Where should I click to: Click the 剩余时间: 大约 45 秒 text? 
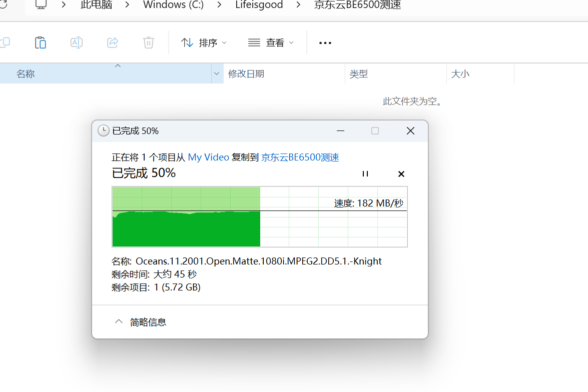pyautogui.click(x=154, y=274)
